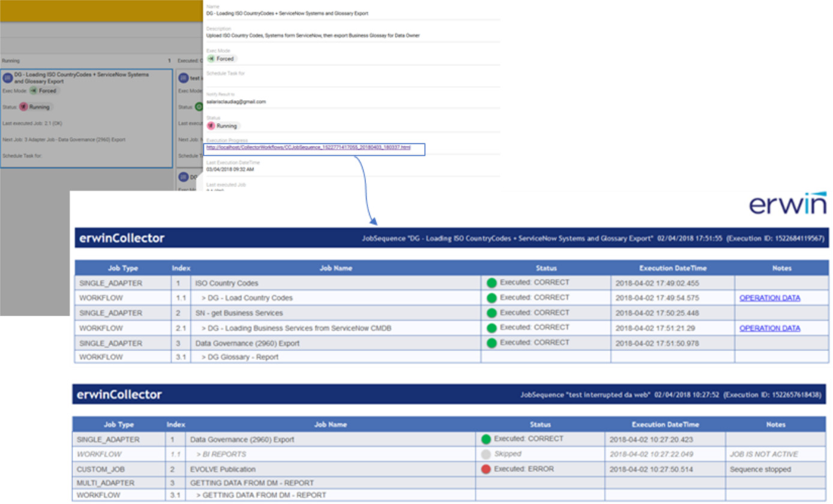Click the timestamp 2018-04-02 17:51:21.29

(x=655, y=328)
